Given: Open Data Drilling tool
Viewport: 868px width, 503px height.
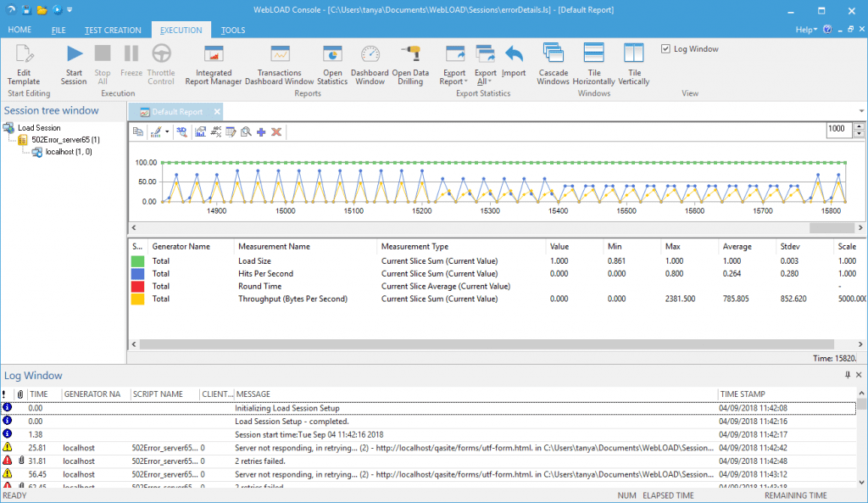Looking at the screenshot, I should 410,64.
